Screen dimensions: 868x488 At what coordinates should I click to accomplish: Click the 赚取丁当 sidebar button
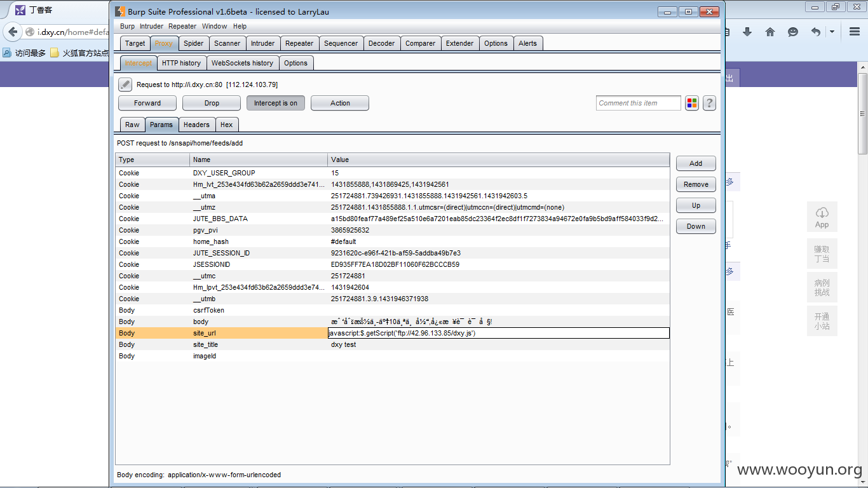pyautogui.click(x=822, y=254)
